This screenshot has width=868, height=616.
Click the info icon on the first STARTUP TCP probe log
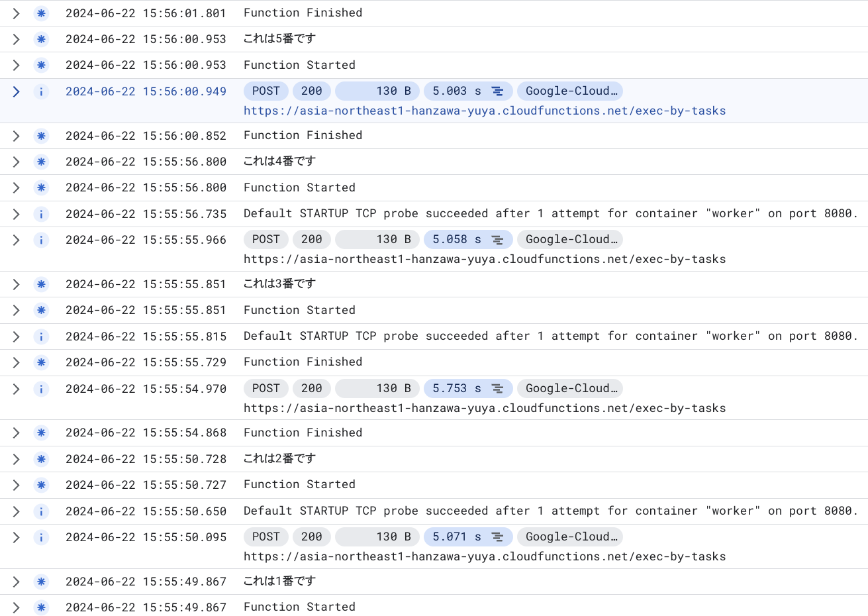(41, 213)
